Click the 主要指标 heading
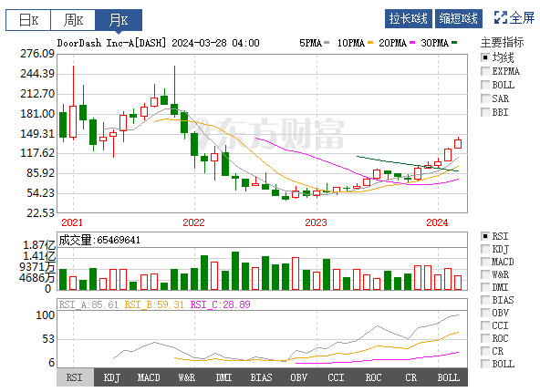540x392 pixels. (502, 42)
